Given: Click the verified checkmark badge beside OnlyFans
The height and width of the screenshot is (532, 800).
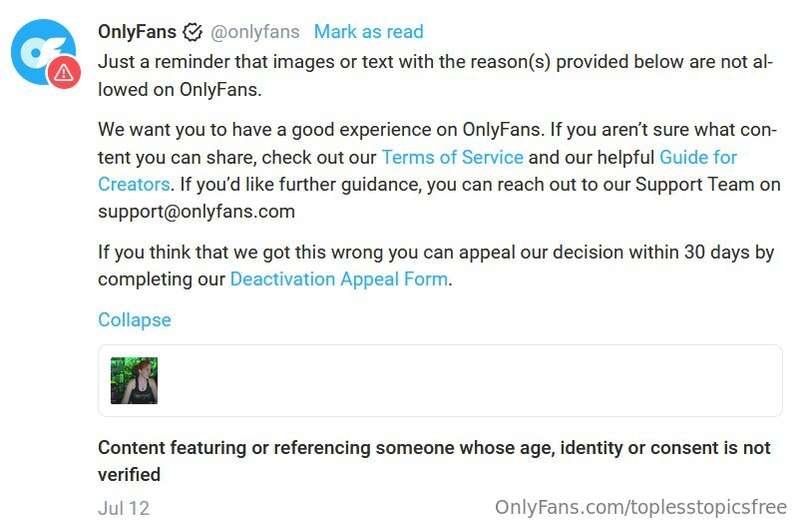Looking at the screenshot, I should (192, 32).
